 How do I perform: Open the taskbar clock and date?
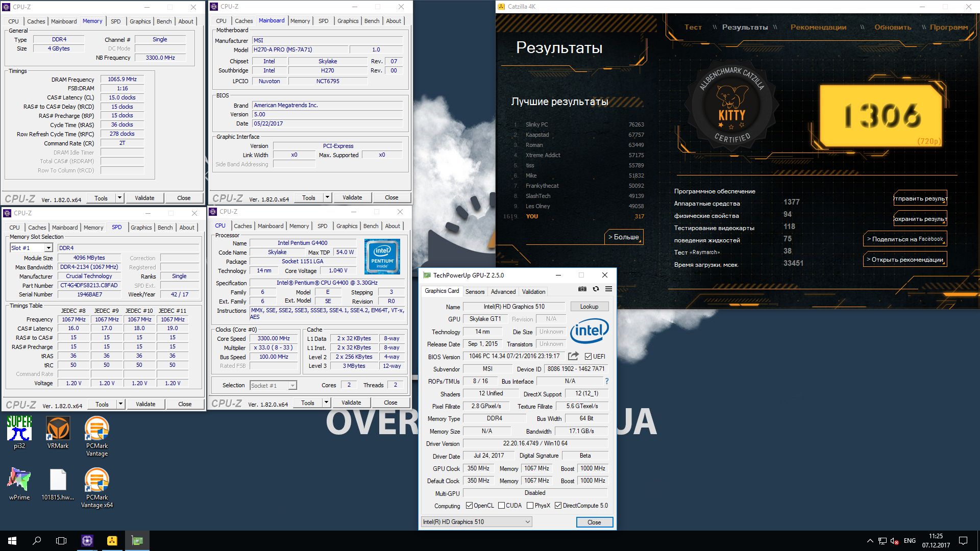pyautogui.click(x=936, y=541)
